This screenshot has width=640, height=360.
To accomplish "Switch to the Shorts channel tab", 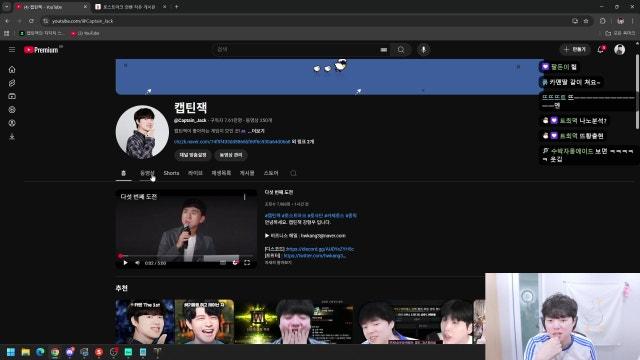I will tap(171, 173).
